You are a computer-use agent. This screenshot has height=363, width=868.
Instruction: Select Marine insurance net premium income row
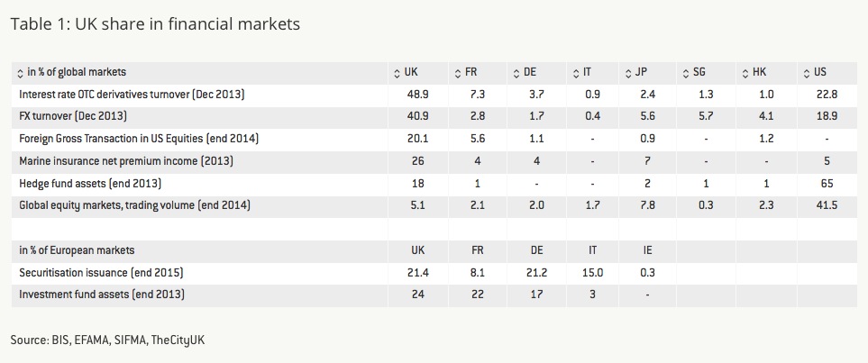click(x=434, y=161)
